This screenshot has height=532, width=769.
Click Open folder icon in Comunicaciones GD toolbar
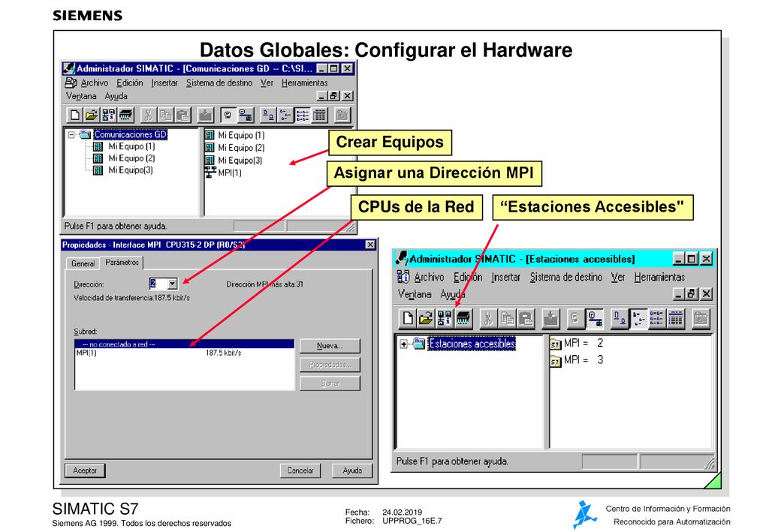pos(91,115)
